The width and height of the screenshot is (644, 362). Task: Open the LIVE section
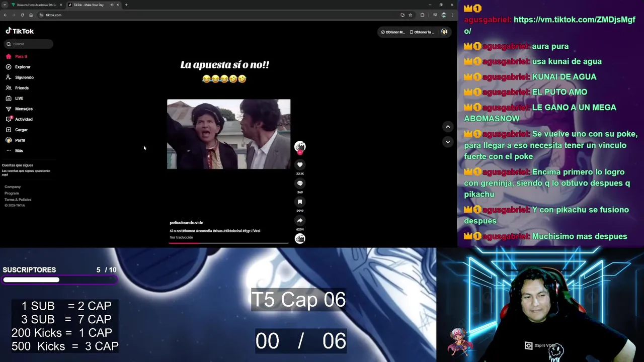[x=15, y=99]
